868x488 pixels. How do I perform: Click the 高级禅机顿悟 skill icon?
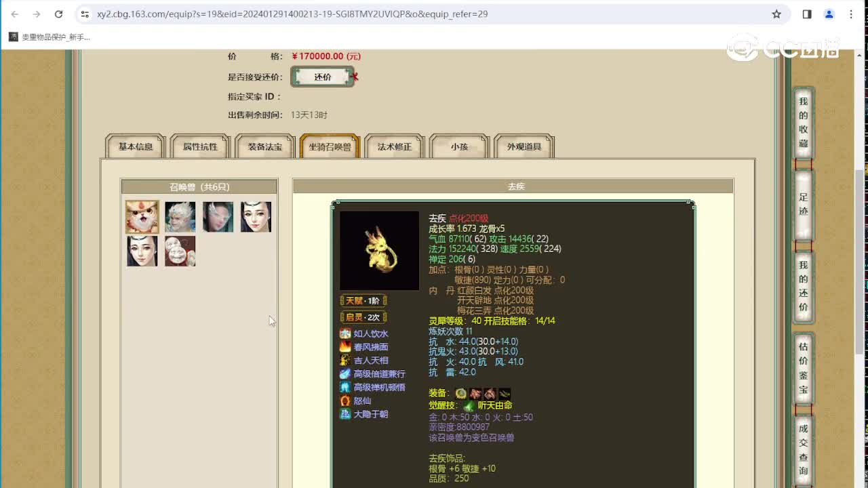(345, 387)
